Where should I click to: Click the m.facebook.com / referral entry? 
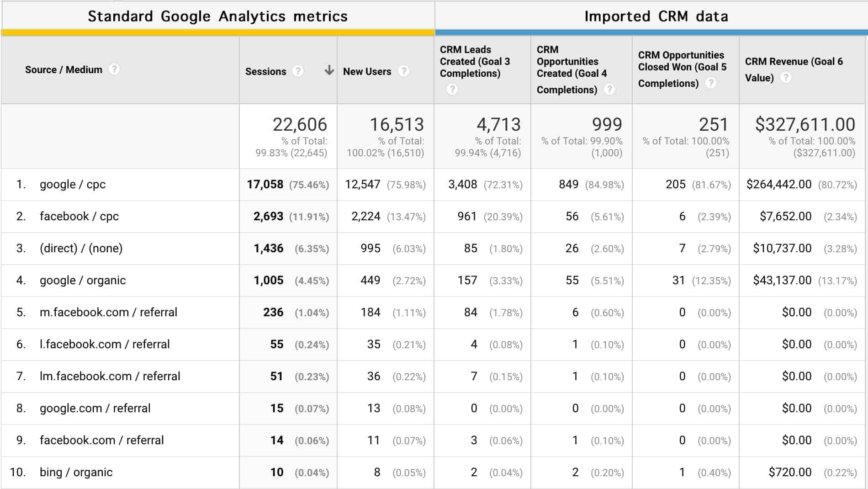[108, 312]
